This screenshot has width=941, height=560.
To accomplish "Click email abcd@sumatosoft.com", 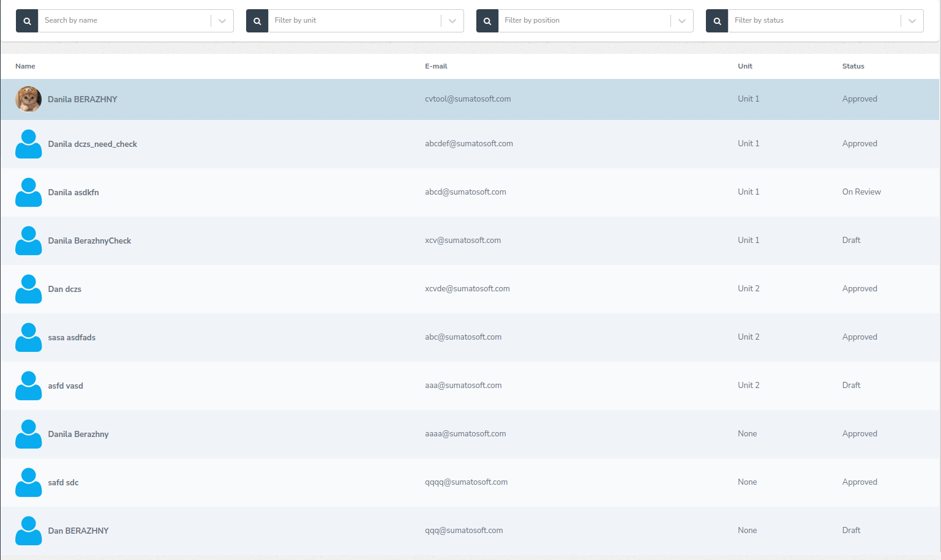I will pos(465,192).
